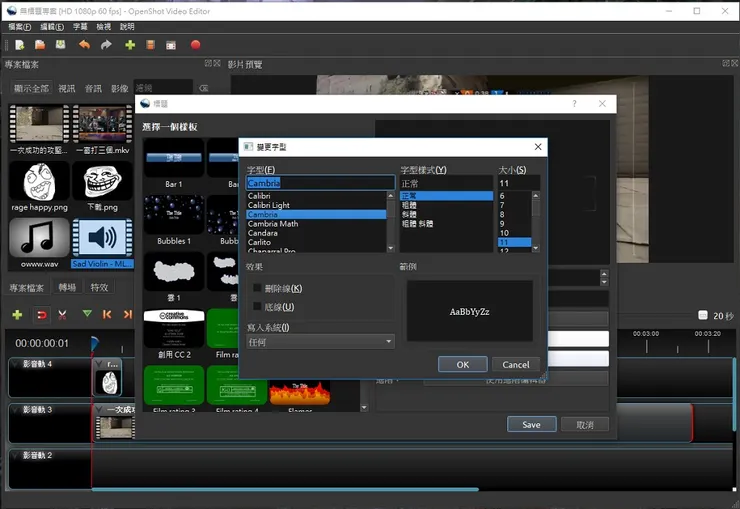
Task: Select Cambria Math in the font list
Action: tap(273, 224)
